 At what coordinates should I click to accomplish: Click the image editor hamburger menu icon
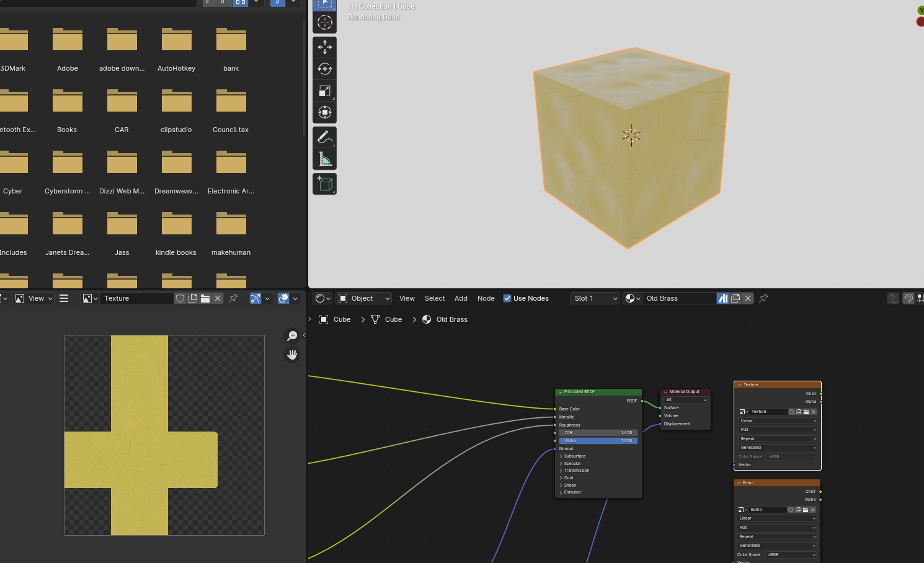[63, 298]
